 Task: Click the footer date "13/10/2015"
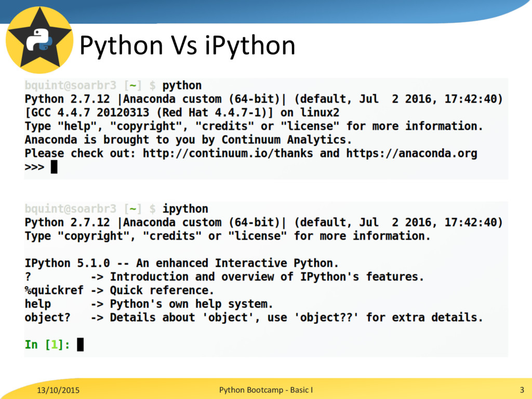point(58,390)
